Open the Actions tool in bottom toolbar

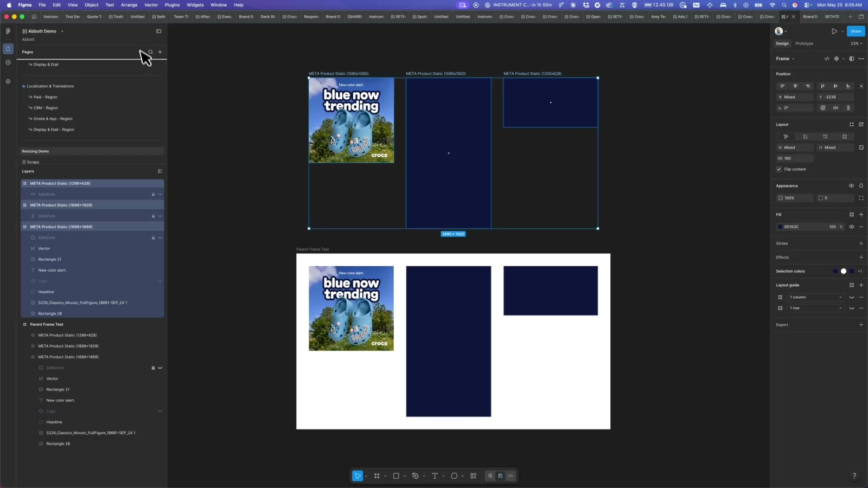[474, 476]
